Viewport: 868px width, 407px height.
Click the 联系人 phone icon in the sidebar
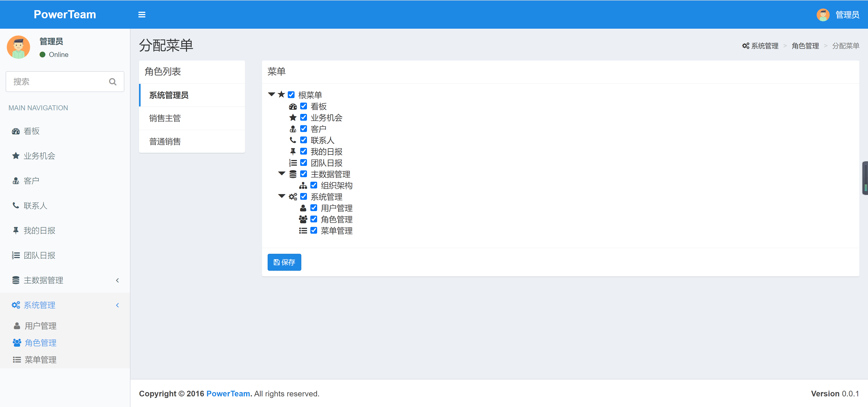tap(16, 205)
